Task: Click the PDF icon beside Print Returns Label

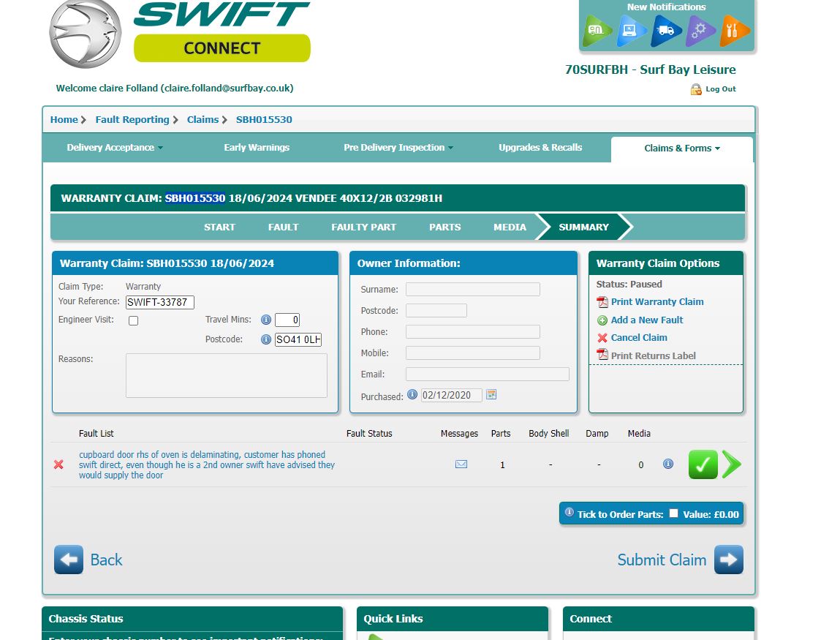Action: [602, 355]
